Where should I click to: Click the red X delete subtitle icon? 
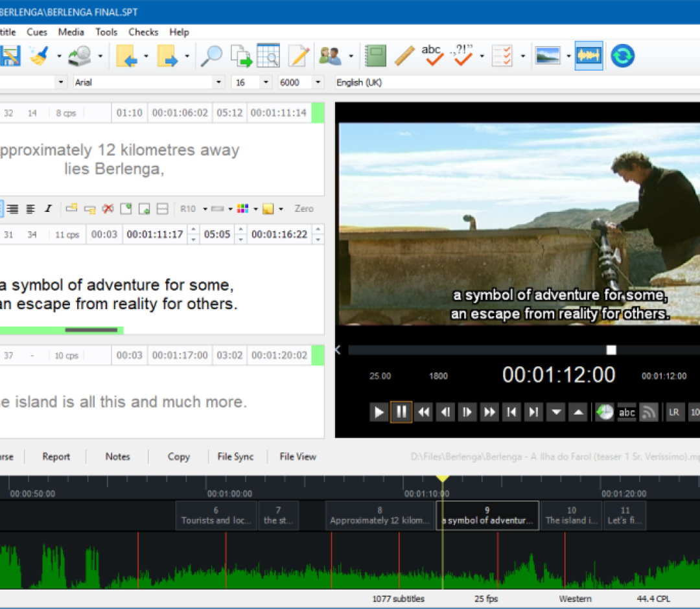tap(108, 209)
